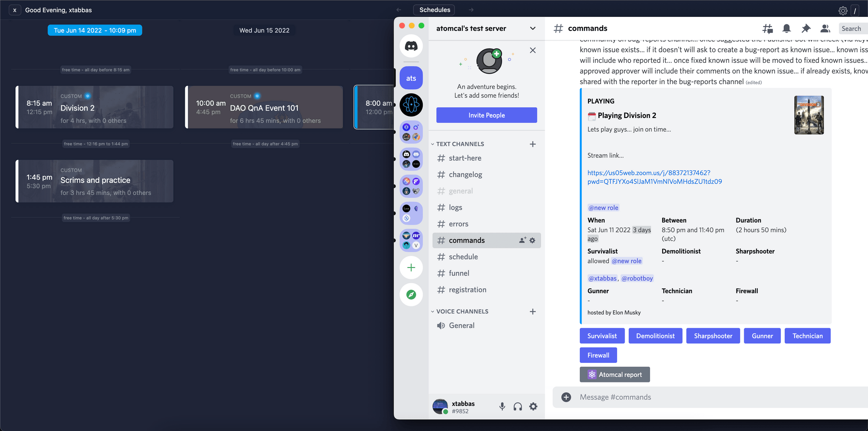868x431 pixels.
Task: Open User Settings gear near xtabbas
Action: (533, 406)
